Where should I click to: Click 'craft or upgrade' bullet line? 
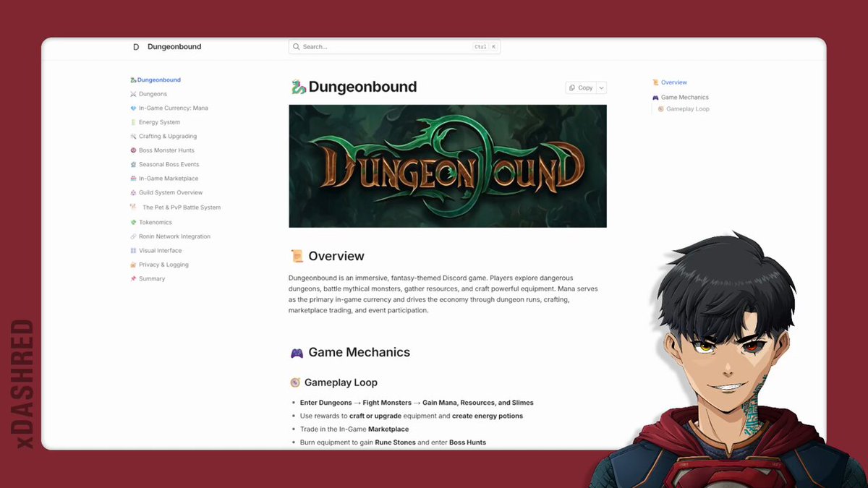(x=412, y=416)
